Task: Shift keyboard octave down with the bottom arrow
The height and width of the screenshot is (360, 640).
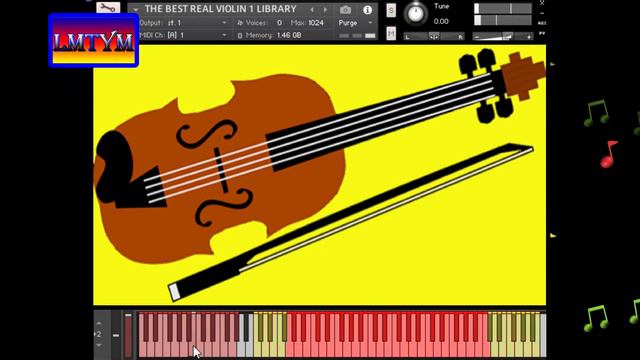Action: 99,345
